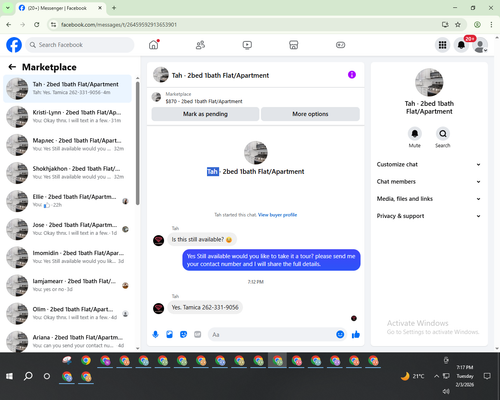Expand Media, files and links section

(x=429, y=199)
